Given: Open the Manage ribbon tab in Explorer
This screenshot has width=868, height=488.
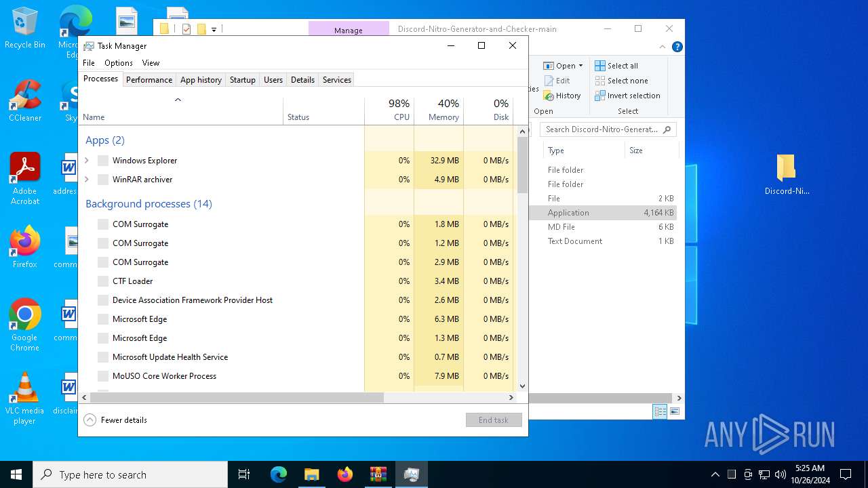Looking at the screenshot, I should click(x=349, y=30).
